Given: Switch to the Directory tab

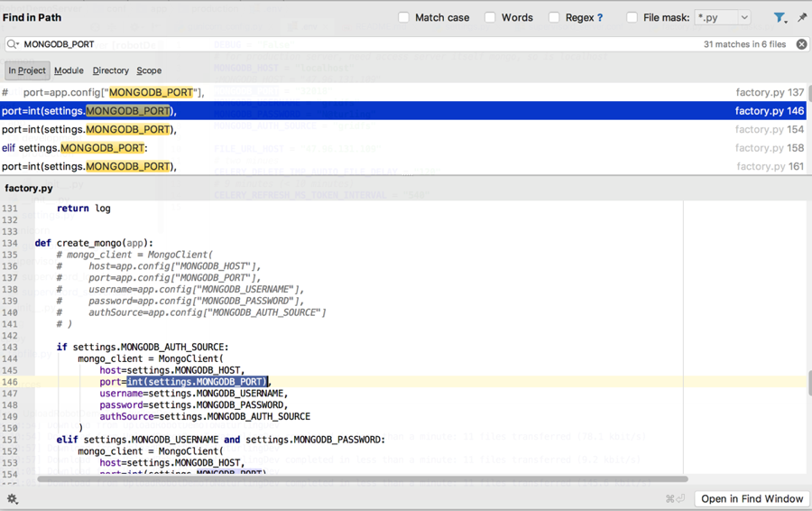Looking at the screenshot, I should tap(110, 70).
